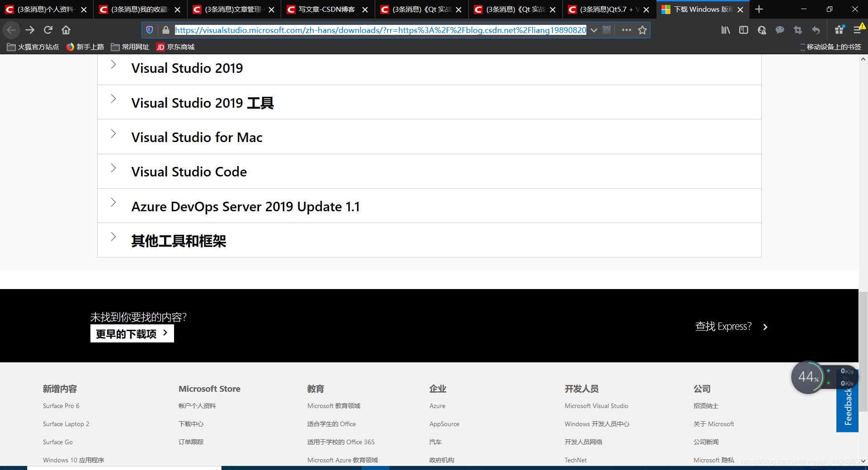Click the 44% network speed widget
This screenshot has height=470, width=868.
pyautogui.click(x=807, y=377)
